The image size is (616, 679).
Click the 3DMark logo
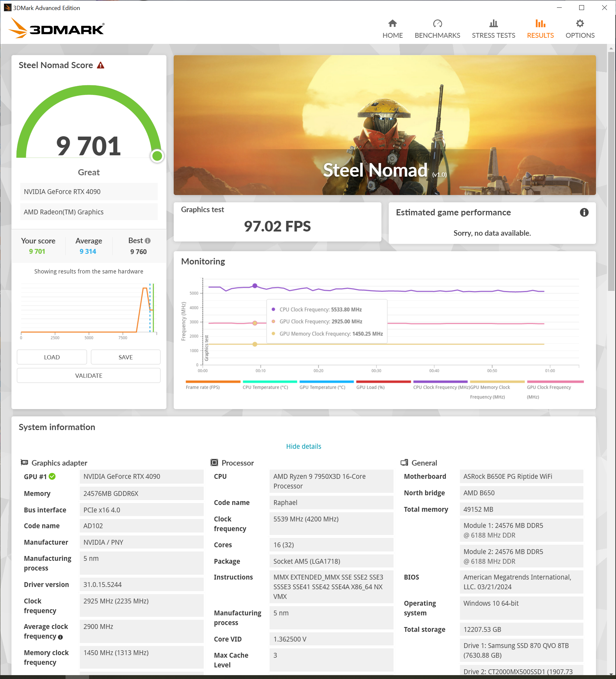56,28
